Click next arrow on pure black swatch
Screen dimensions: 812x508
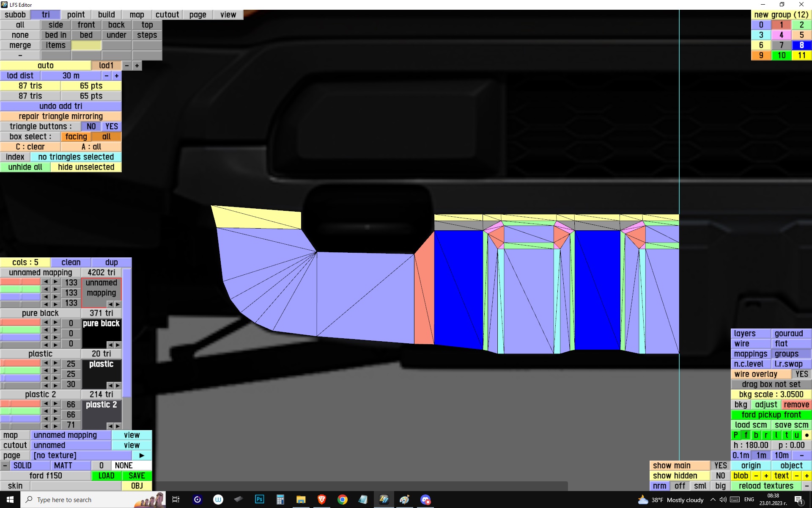click(x=118, y=345)
